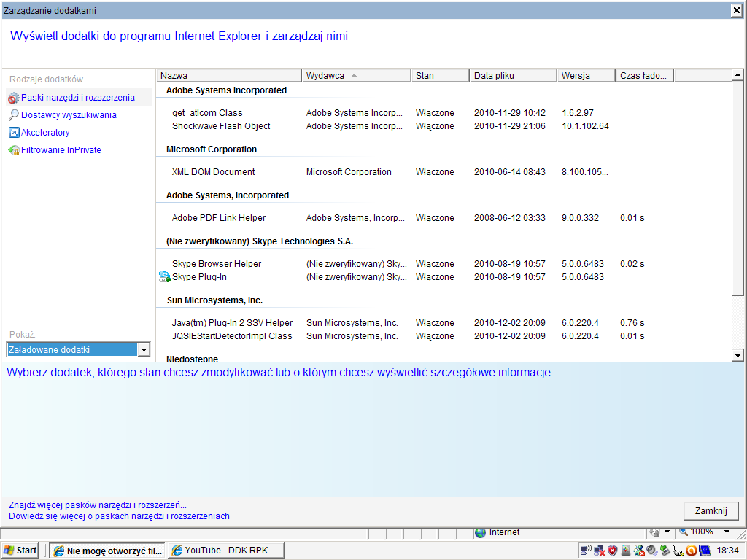Screen dimensions: 747x560
Task: Sort by the Nazwa column header
Action: coord(228,75)
